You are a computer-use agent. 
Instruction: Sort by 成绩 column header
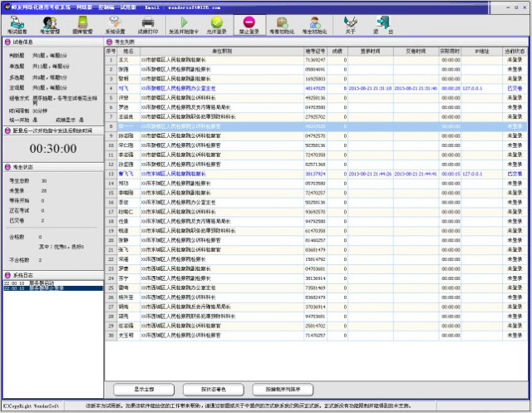point(337,52)
